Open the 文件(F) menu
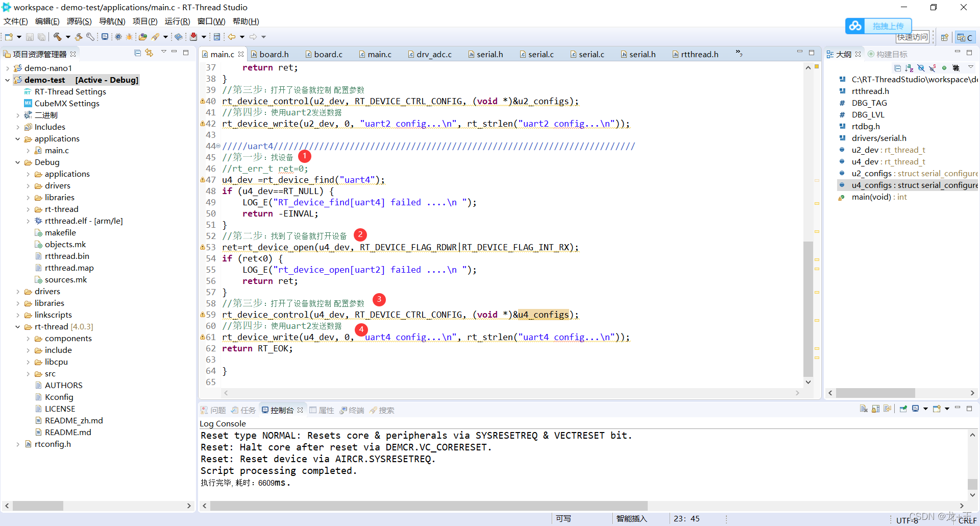Image resolution: width=980 pixels, height=526 pixels. coord(16,21)
